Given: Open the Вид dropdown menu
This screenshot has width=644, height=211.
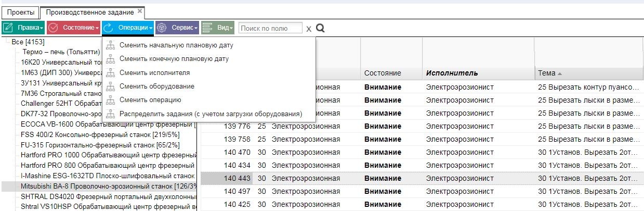Looking at the screenshot, I should pyautogui.click(x=218, y=28).
